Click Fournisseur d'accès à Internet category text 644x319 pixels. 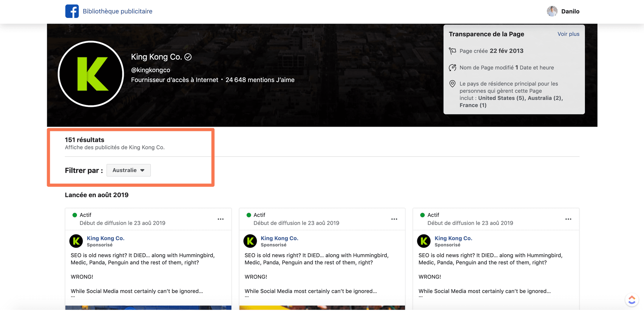coord(174,80)
